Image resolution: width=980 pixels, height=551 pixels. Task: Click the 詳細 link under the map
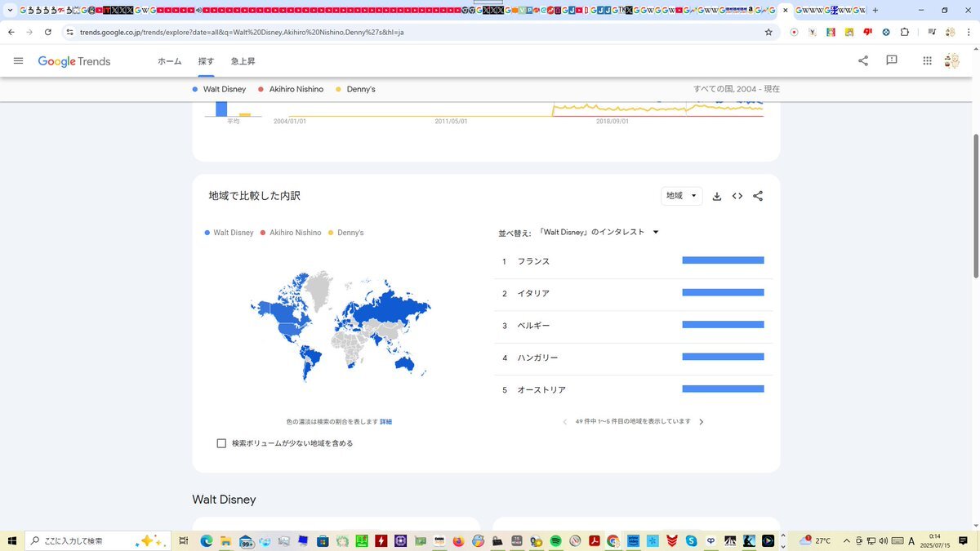pos(385,422)
